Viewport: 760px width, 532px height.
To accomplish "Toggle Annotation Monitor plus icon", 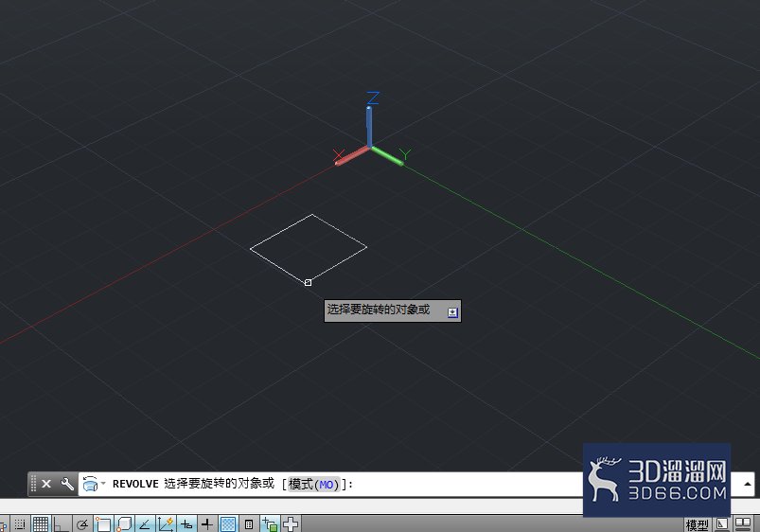I will 291,524.
